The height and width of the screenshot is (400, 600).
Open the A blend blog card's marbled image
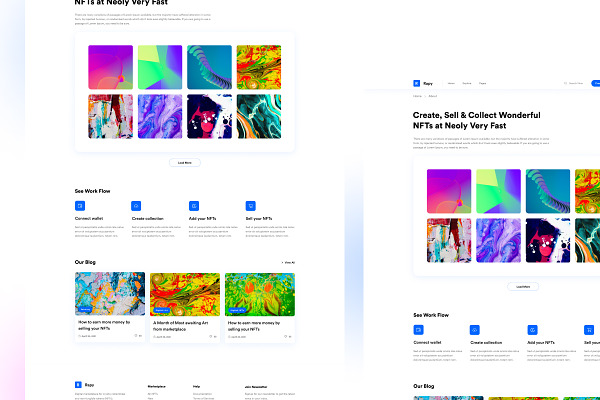(185, 294)
